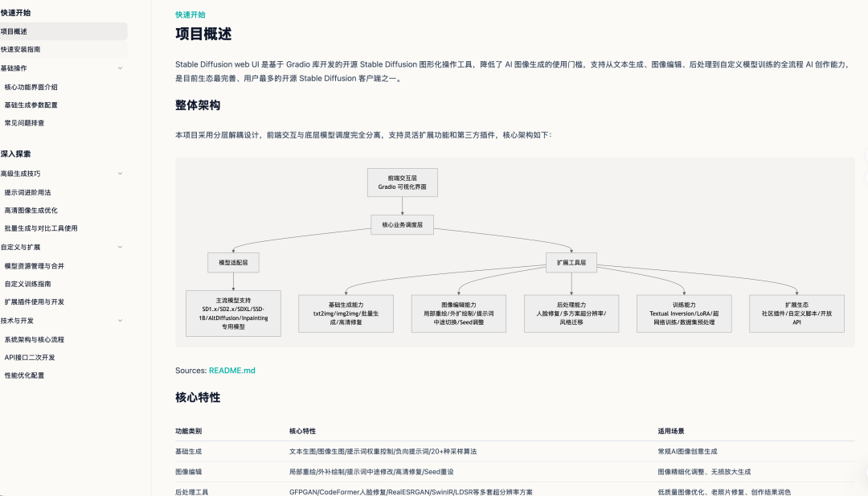Click 高级生成技巧 section label
The image size is (868, 496).
(x=20, y=174)
